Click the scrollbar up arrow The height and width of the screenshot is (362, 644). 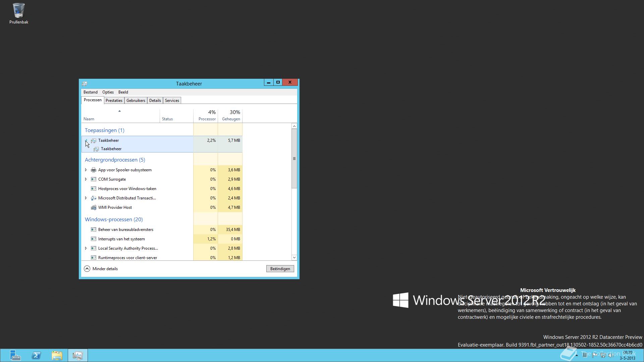click(x=294, y=126)
